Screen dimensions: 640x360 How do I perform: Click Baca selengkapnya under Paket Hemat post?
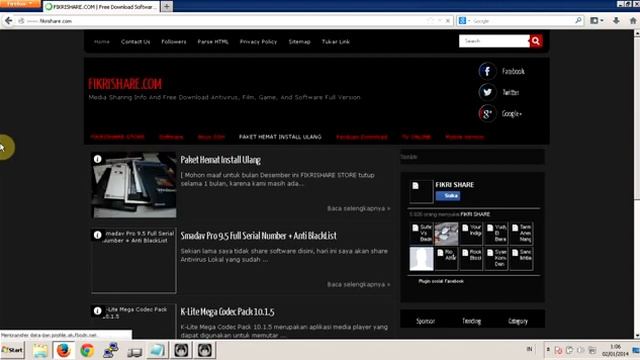coord(358,209)
